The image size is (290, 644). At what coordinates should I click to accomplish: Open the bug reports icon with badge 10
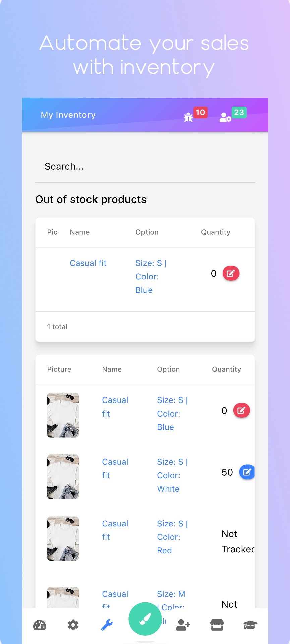pos(189,117)
